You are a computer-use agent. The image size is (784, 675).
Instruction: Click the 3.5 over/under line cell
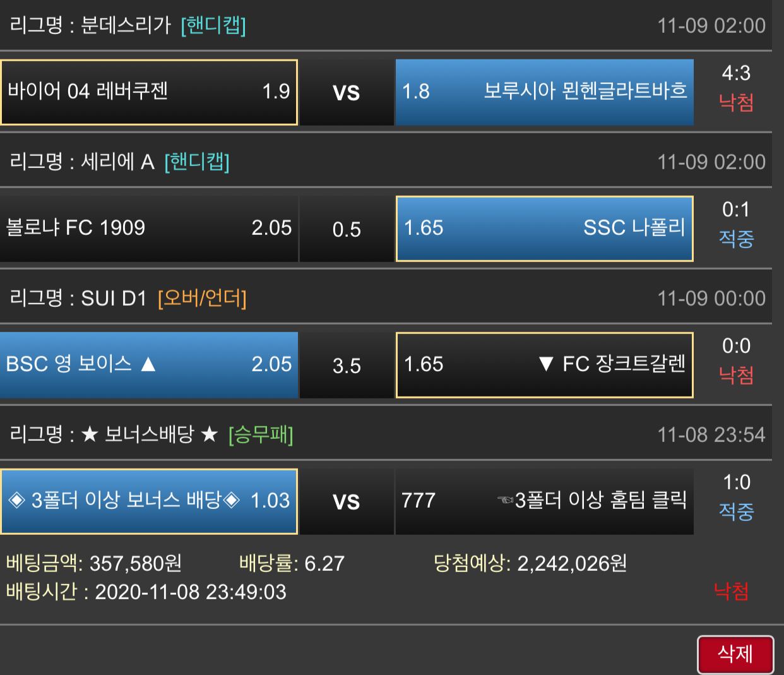[347, 366]
